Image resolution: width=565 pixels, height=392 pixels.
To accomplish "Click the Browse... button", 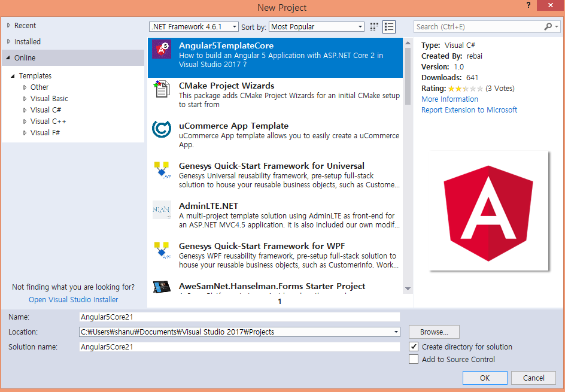I will 434,332.
